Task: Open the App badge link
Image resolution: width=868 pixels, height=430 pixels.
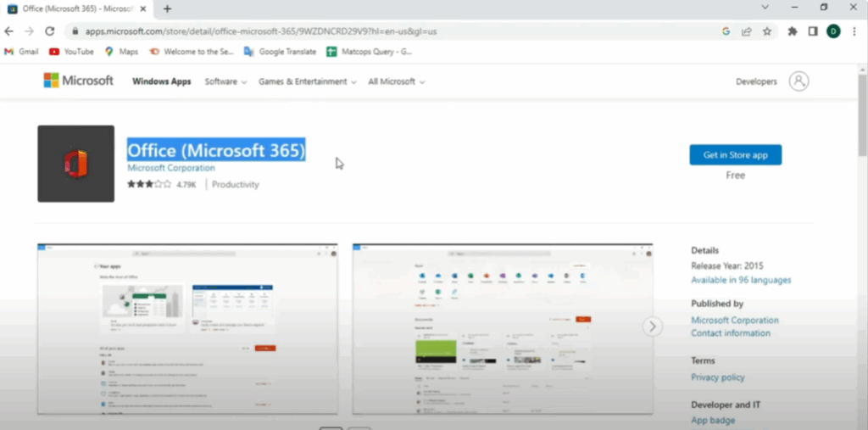Action: click(x=713, y=421)
